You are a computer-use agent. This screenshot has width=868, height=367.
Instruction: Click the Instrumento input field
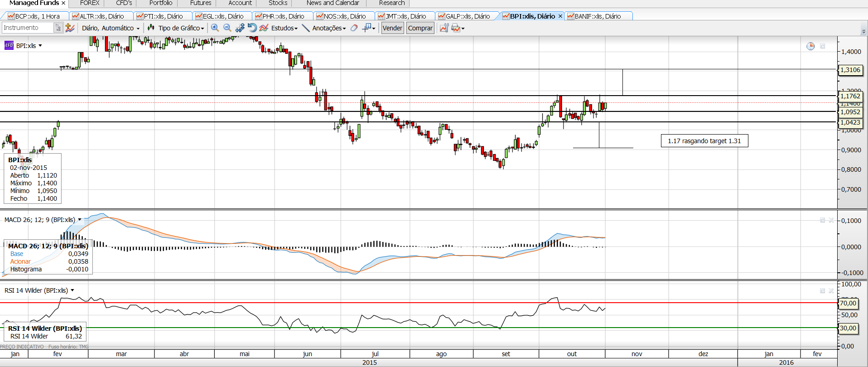(28, 28)
